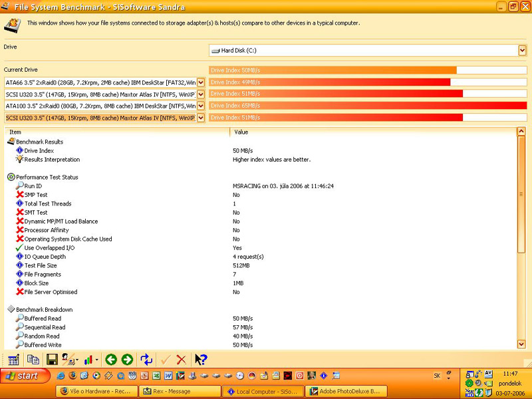Switch to Local Computer - SiSoftware taskbar button
The width and height of the screenshot is (532, 399).
263,391
